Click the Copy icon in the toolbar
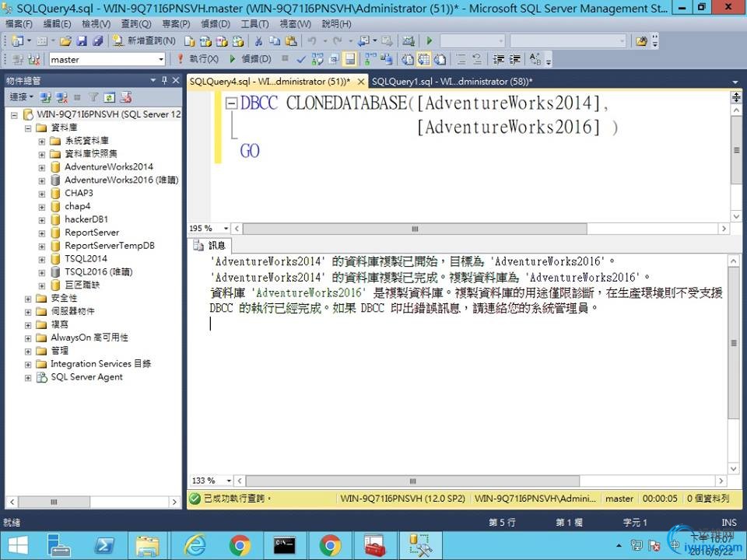This screenshot has height=560, width=747. coord(275,41)
